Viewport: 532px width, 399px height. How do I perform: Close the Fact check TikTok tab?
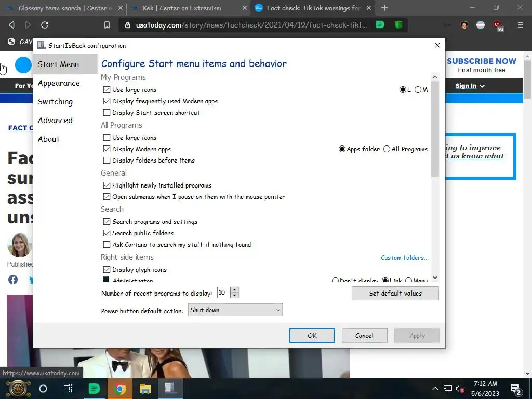click(369, 8)
